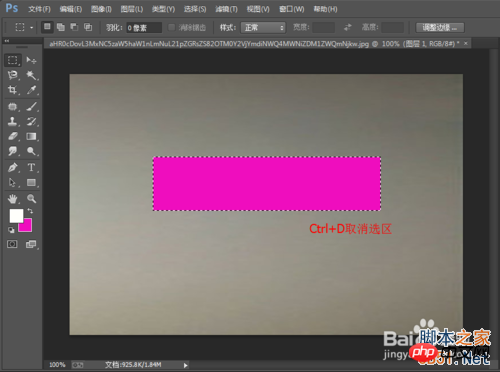Swap width and height values
500x372 pixels.
click(348, 27)
